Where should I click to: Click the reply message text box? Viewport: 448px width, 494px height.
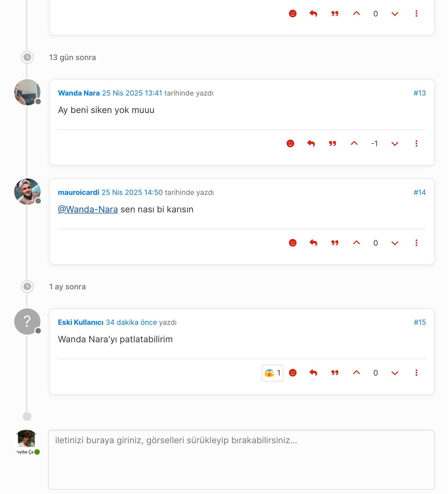pos(241,459)
